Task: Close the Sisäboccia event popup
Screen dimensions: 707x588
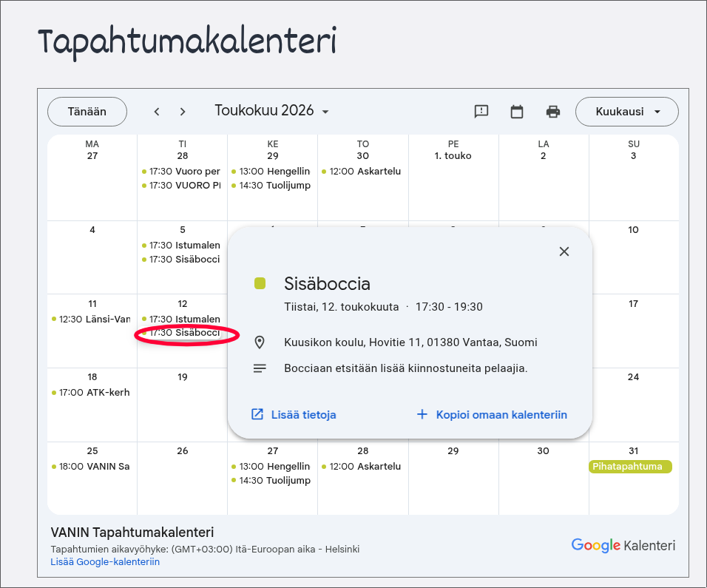Action: point(564,251)
